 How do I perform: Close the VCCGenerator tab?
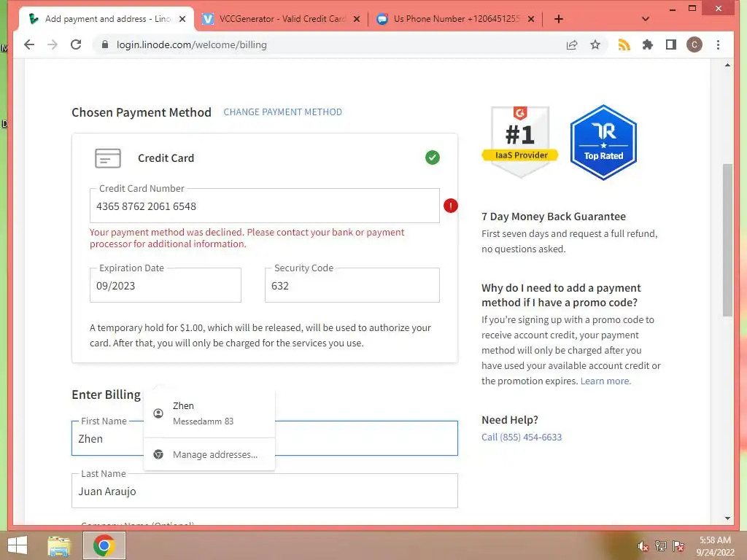click(357, 19)
